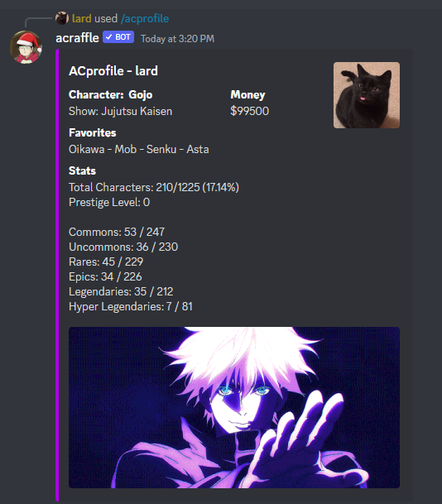Click the Legendaries: 35 / 212 line

(x=121, y=292)
